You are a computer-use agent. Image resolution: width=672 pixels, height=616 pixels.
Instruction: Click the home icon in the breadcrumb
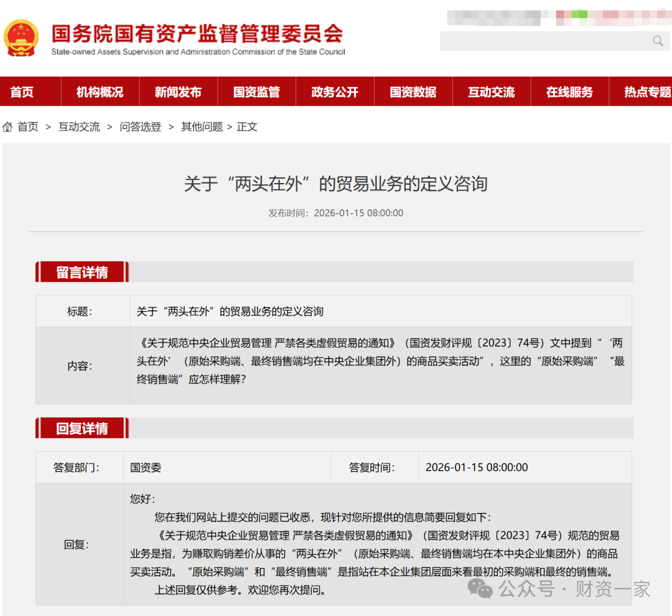click(7, 126)
